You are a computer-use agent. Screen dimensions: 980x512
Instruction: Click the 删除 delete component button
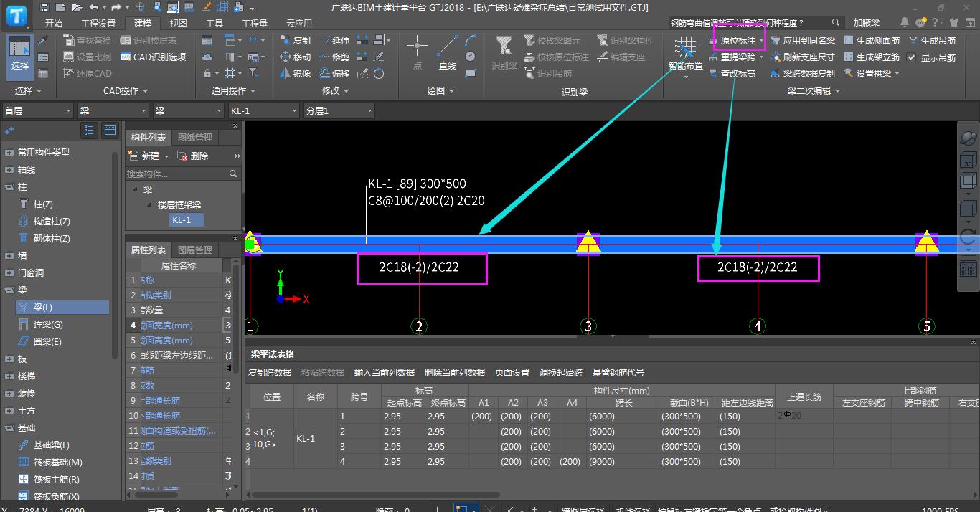(193, 156)
